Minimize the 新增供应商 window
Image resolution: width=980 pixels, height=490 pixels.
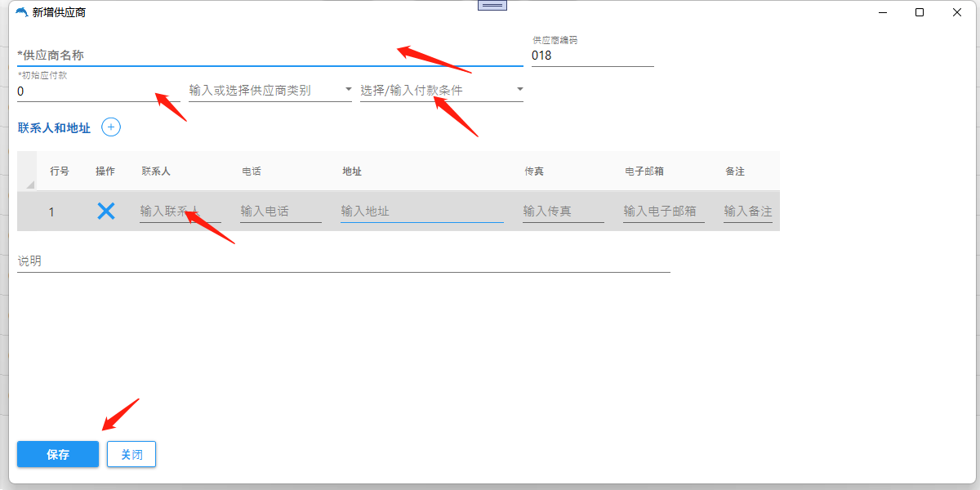[x=882, y=12]
